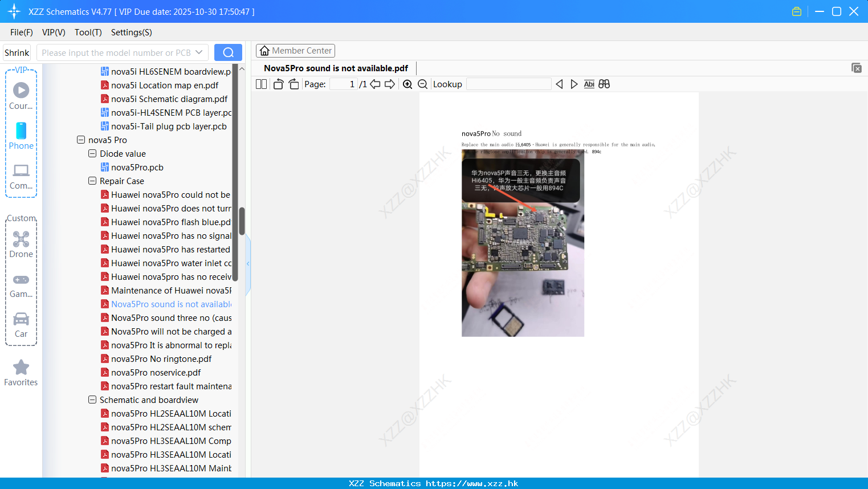Click the page number field

pyautogui.click(x=344, y=84)
